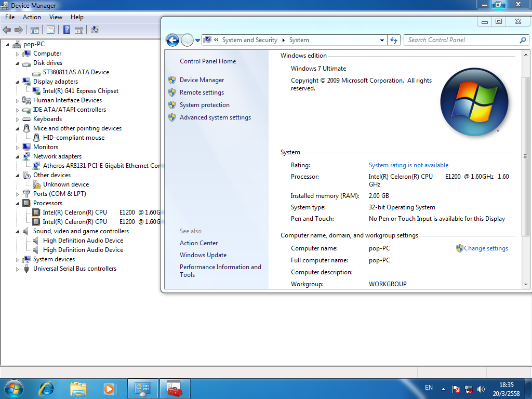The height and width of the screenshot is (399, 532).
Task: Open Advanced system settings link
Action: 216,117
